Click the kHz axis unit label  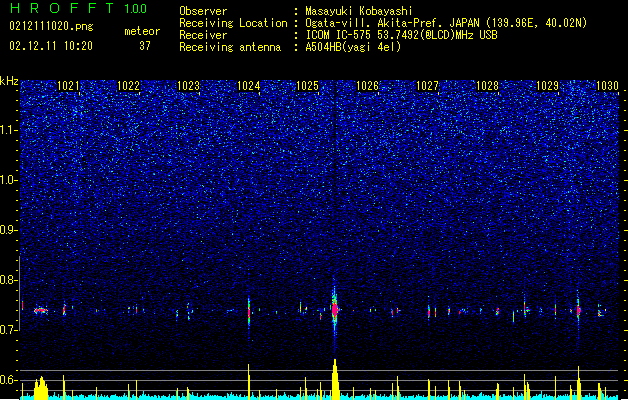(9, 81)
